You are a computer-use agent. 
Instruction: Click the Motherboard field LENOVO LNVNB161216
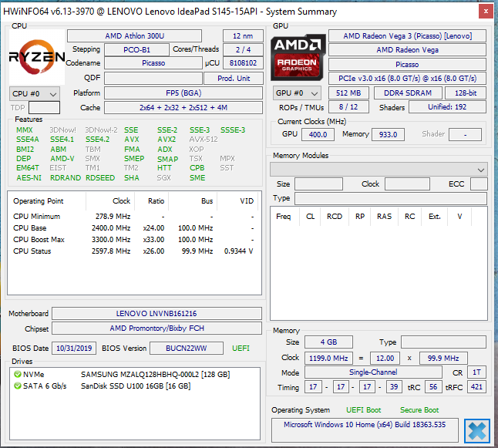tap(156, 314)
